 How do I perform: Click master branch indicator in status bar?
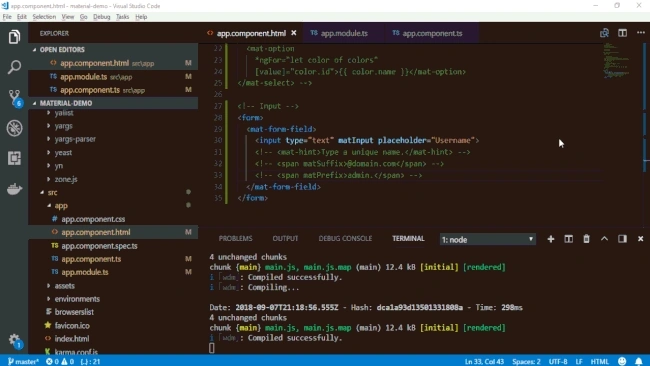[23, 361]
